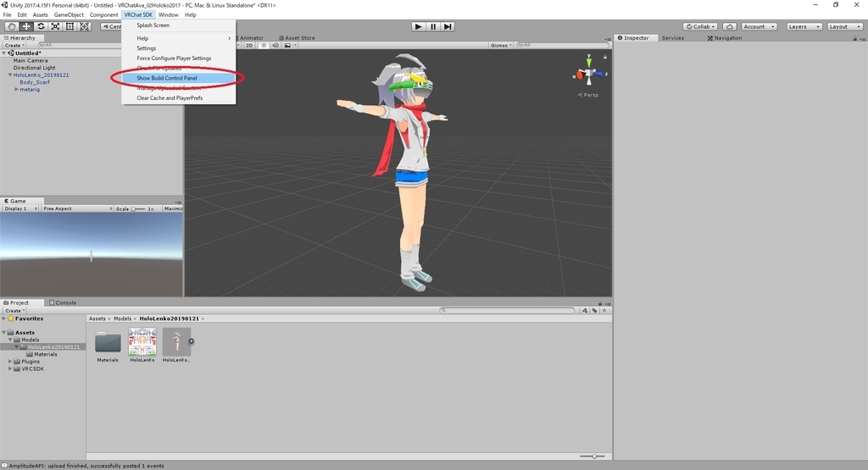Open the Help submenu in VRChat SDK menu

pyautogui.click(x=178, y=38)
